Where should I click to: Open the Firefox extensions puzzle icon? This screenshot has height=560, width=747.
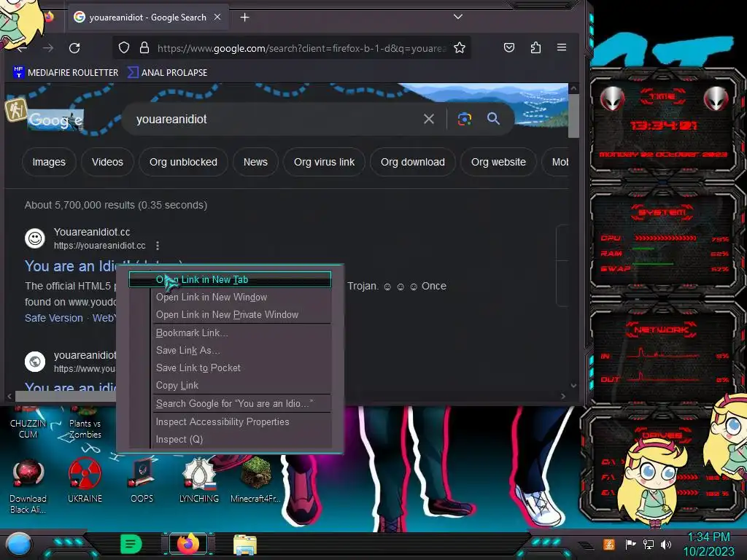pos(535,47)
